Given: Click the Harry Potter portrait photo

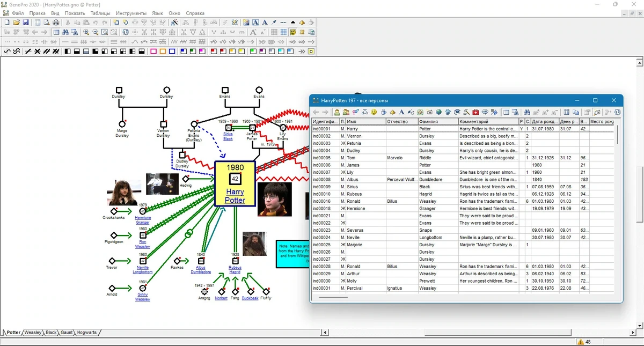Looking at the screenshot, I should coord(275,199).
